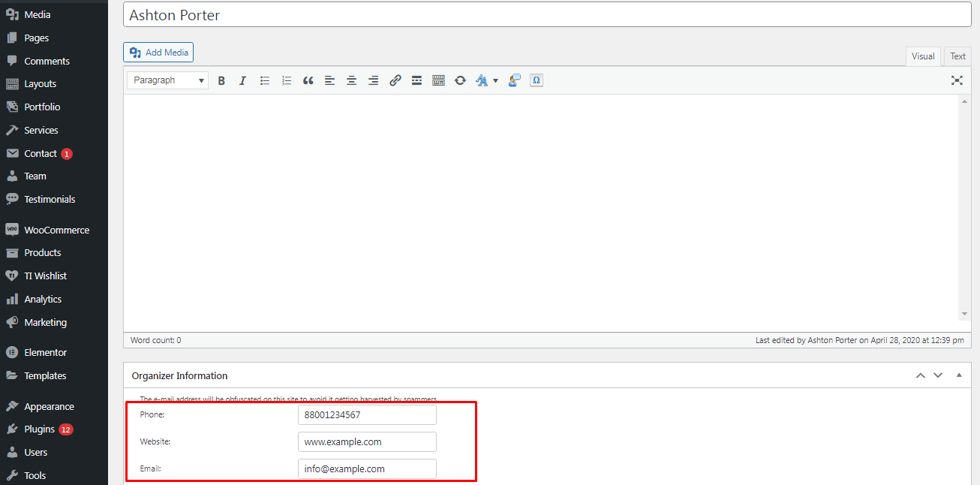Collapse the Organizer Information panel
The width and height of the screenshot is (980, 485).
pos(959,375)
